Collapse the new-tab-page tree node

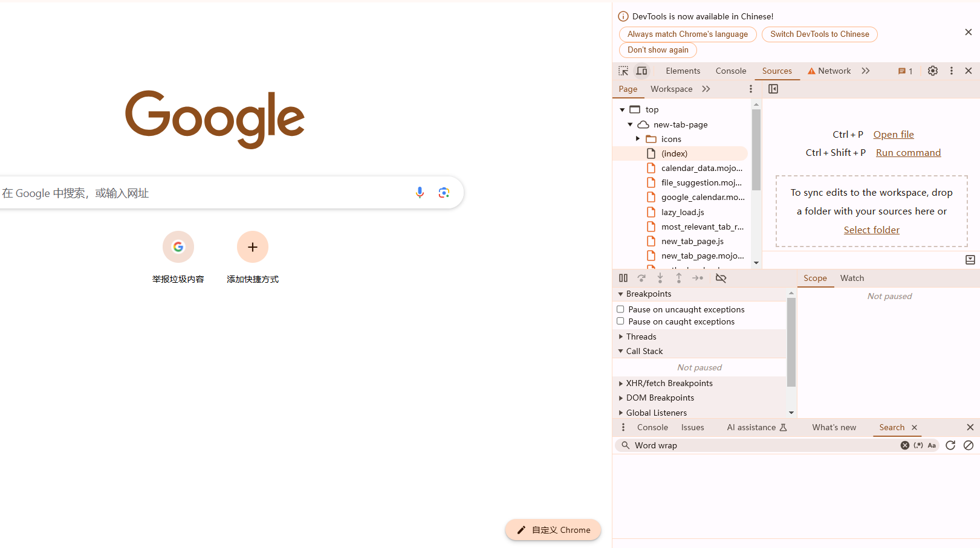[x=630, y=124]
